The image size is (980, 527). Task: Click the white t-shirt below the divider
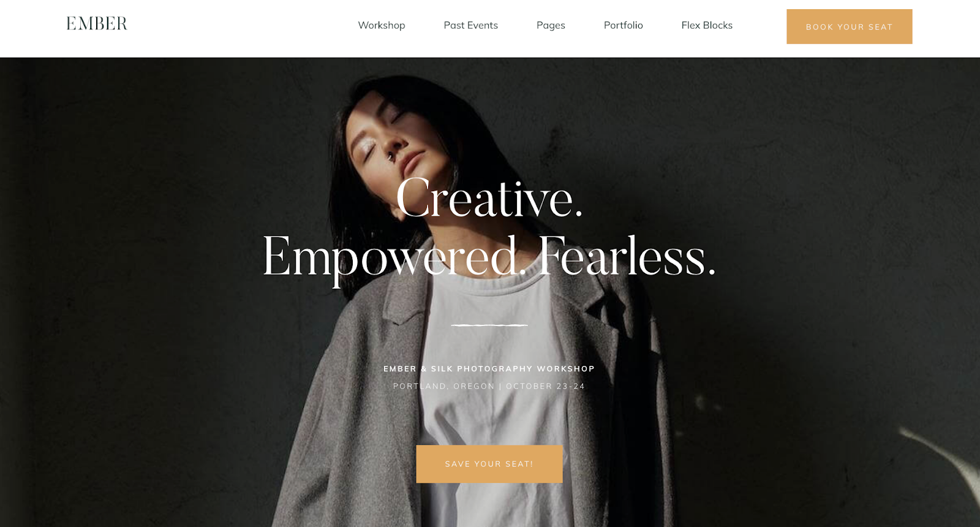[490, 417]
